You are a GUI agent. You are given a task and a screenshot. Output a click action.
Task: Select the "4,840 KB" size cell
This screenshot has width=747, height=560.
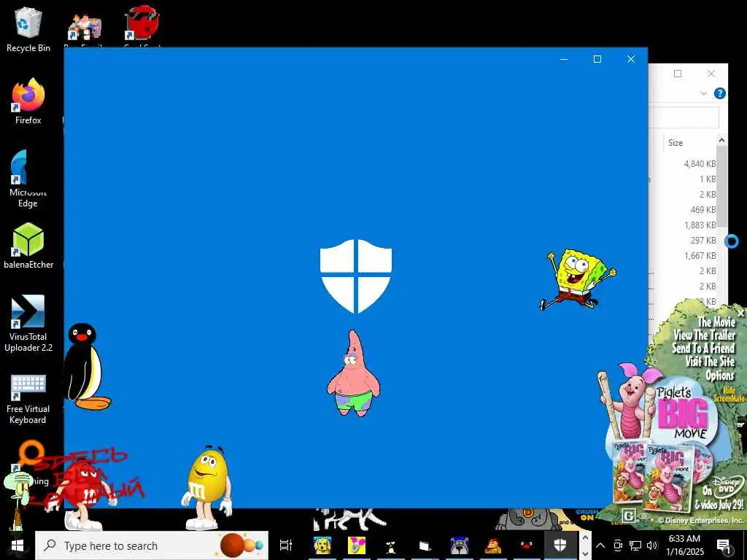click(700, 164)
